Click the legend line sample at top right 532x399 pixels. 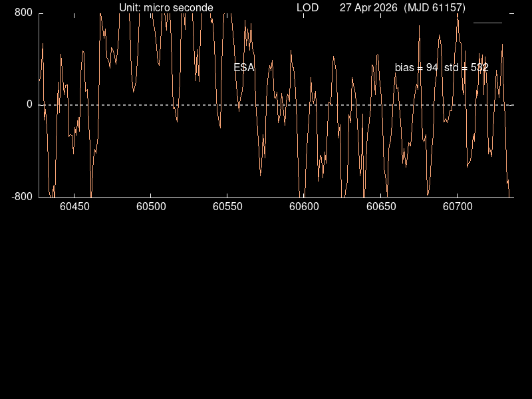click(487, 23)
